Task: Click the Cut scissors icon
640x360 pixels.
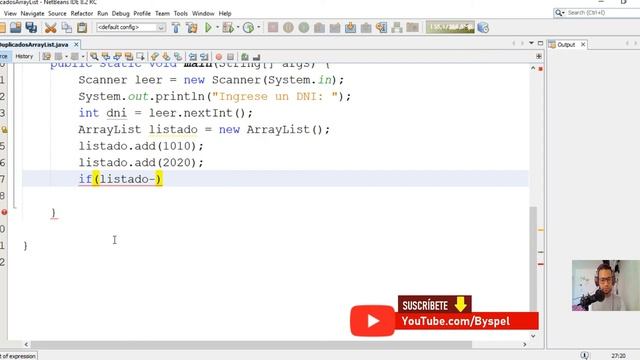Action: pyautogui.click(x=50, y=28)
